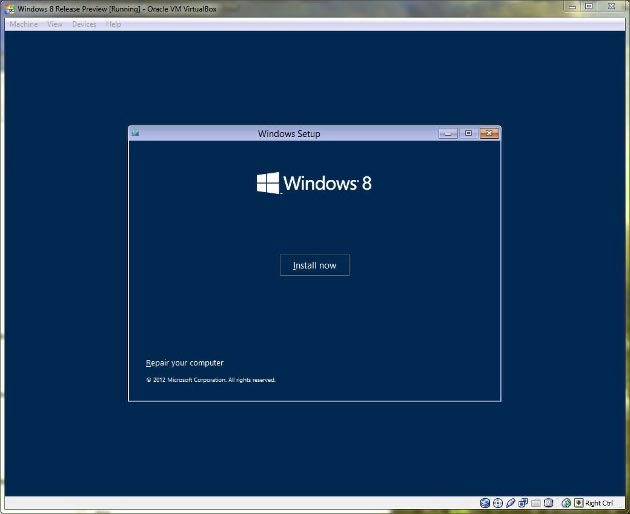Click the Windows Setup title bar icon
This screenshot has height=514, width=630.
click(x=135, y=133)
